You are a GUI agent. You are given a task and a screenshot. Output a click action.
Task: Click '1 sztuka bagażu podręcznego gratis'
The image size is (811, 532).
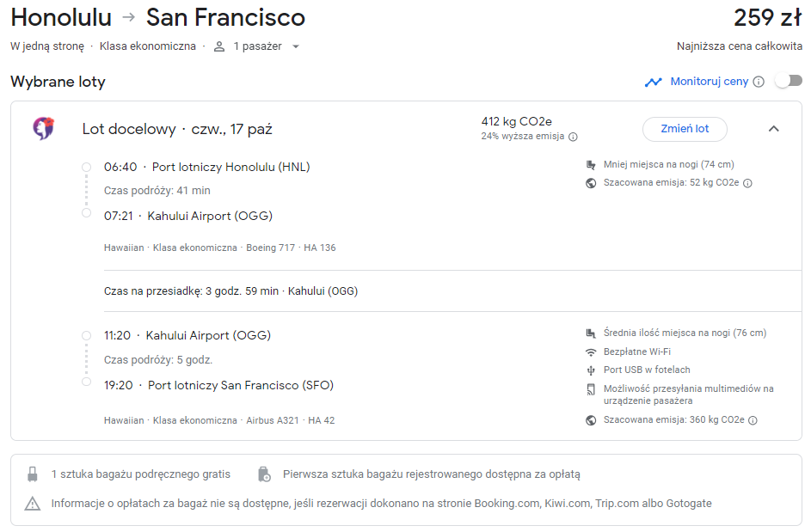coord(141,474)
